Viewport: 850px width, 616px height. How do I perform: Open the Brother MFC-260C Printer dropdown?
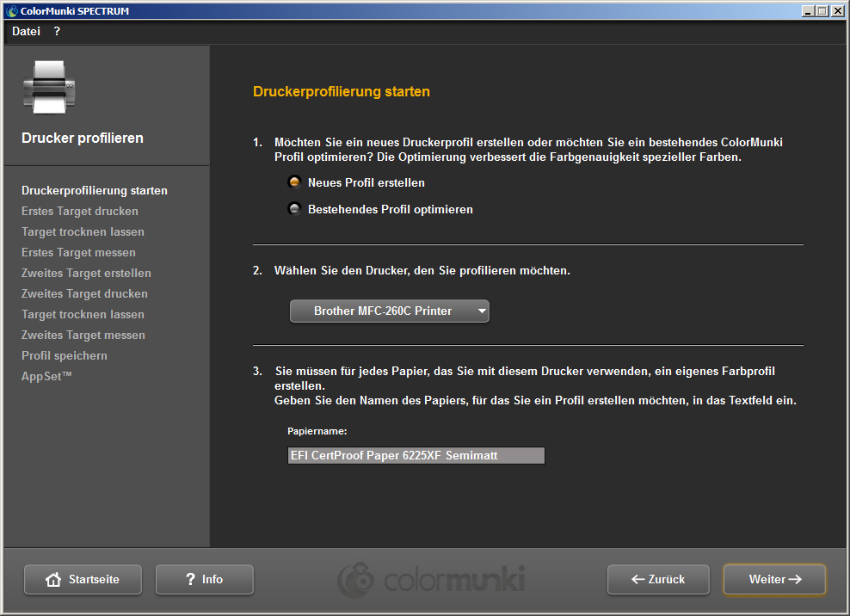[389, 311]
